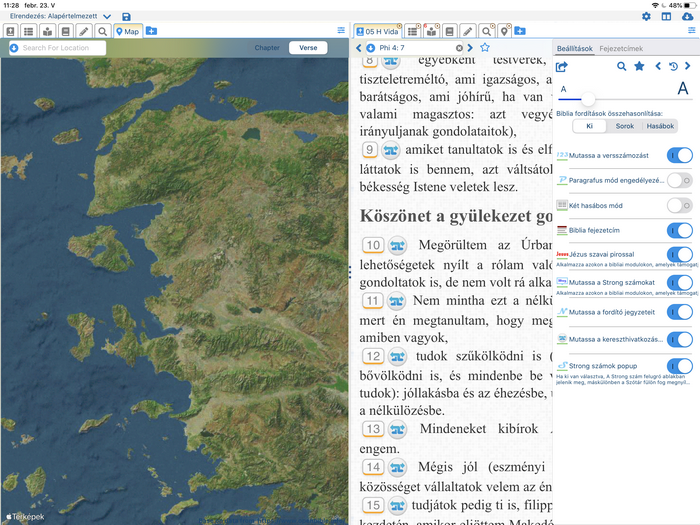The image size is (700, 525).
Task: Click the Phi 4: 7 reference field
Action: coord(415,48)
